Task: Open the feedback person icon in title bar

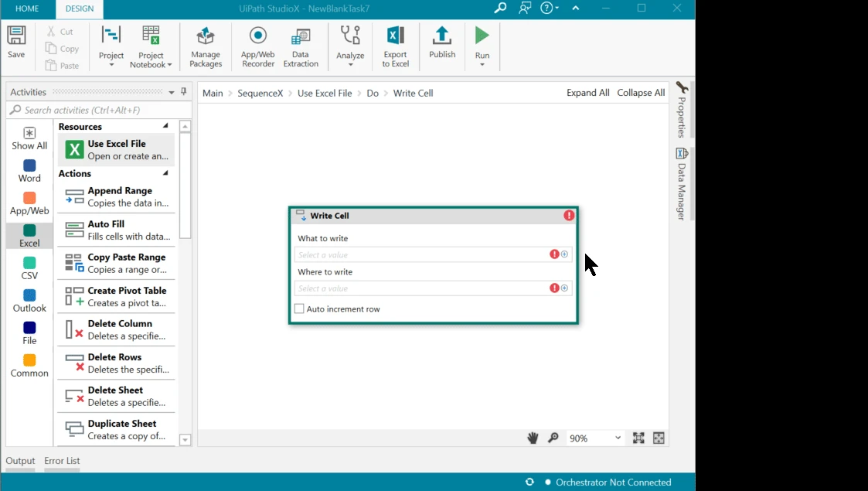Action: [524, 8]
